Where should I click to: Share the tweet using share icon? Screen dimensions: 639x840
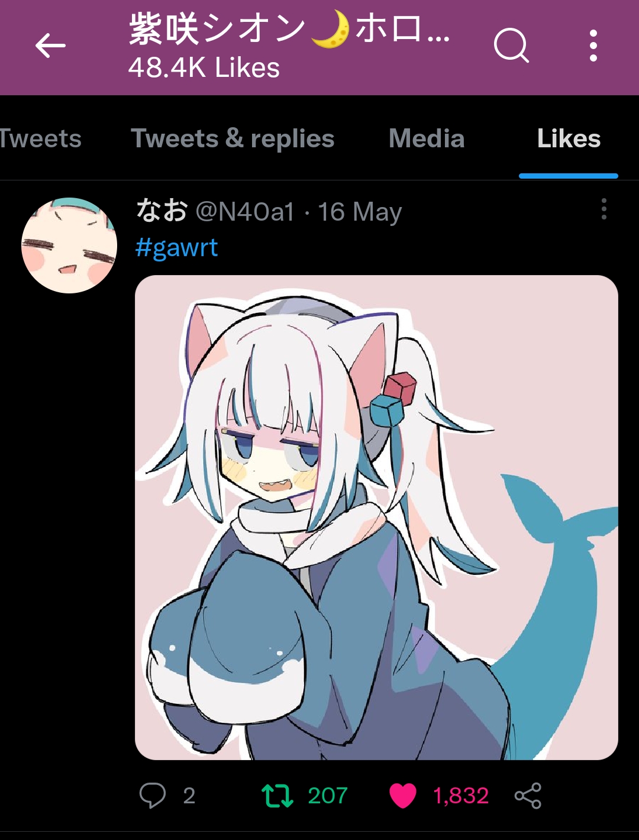tap(528, 795)
